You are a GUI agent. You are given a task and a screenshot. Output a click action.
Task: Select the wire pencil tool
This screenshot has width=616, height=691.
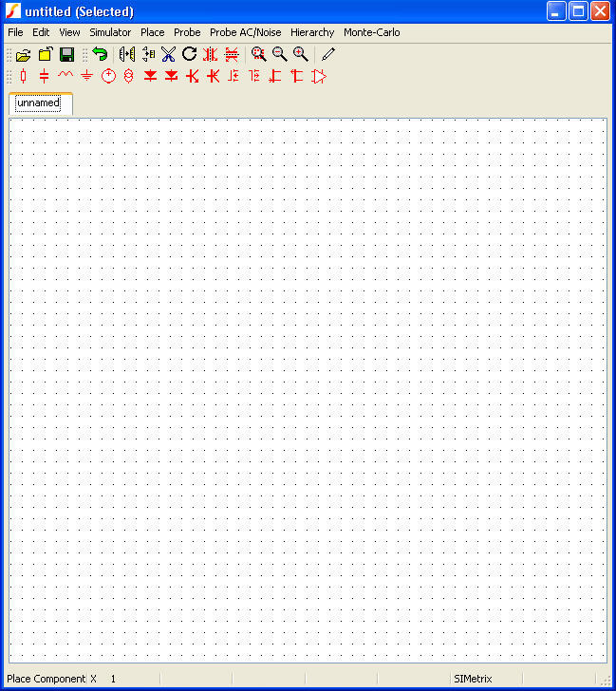click(328, 54)
